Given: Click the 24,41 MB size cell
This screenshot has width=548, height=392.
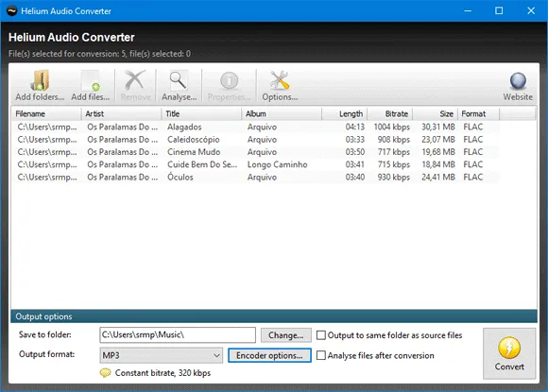Looking at the screenshot, I should [x=437, y=178].
